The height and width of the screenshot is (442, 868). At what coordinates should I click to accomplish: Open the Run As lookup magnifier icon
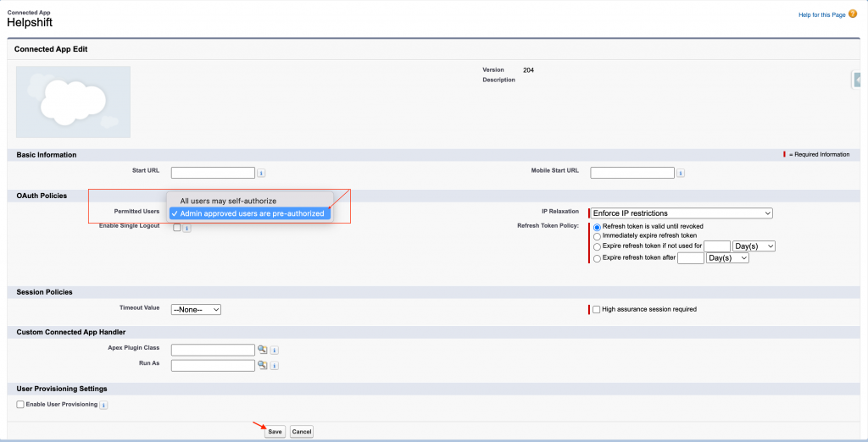click(263, 365)
